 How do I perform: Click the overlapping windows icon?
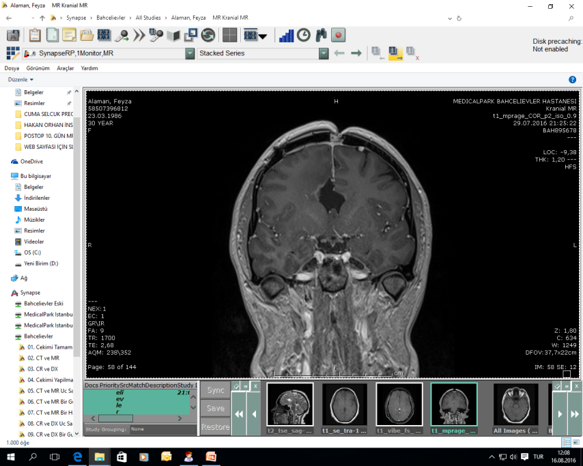190,35
